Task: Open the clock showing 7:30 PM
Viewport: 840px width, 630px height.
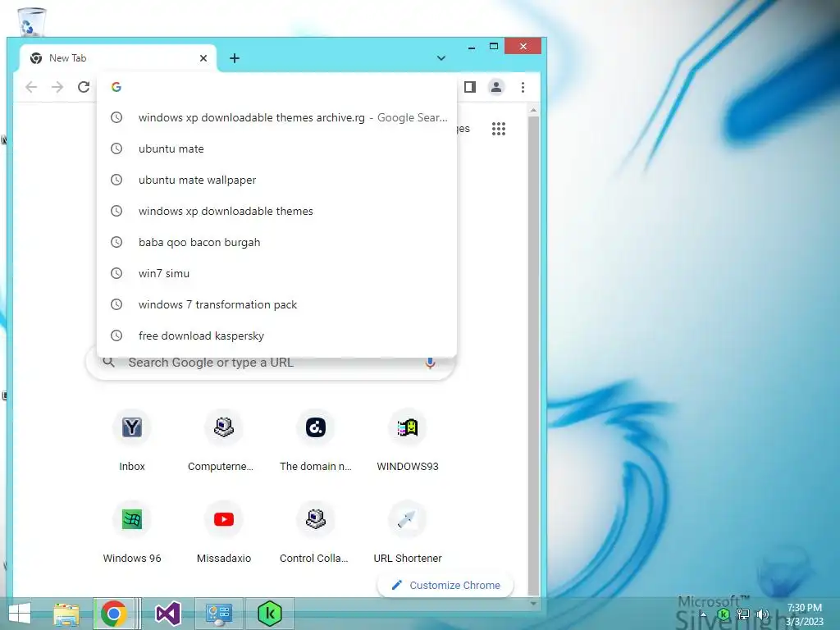Action: point(805,614)
